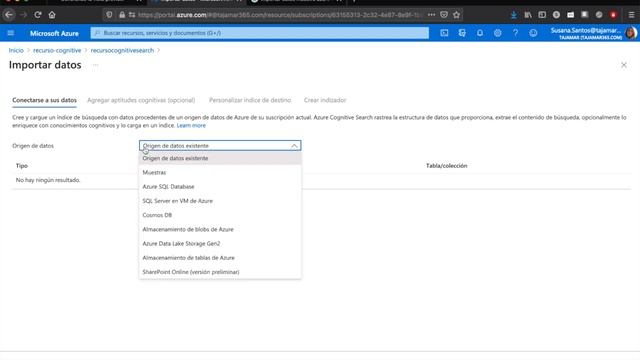This screenshot has height=360, width=640.
Task: Close the Importar datos pane
Action: [x=624, y=65]
